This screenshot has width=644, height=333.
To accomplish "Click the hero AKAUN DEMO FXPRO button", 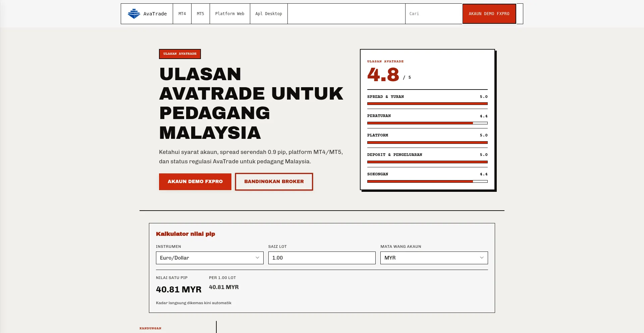I will point(195,181).
